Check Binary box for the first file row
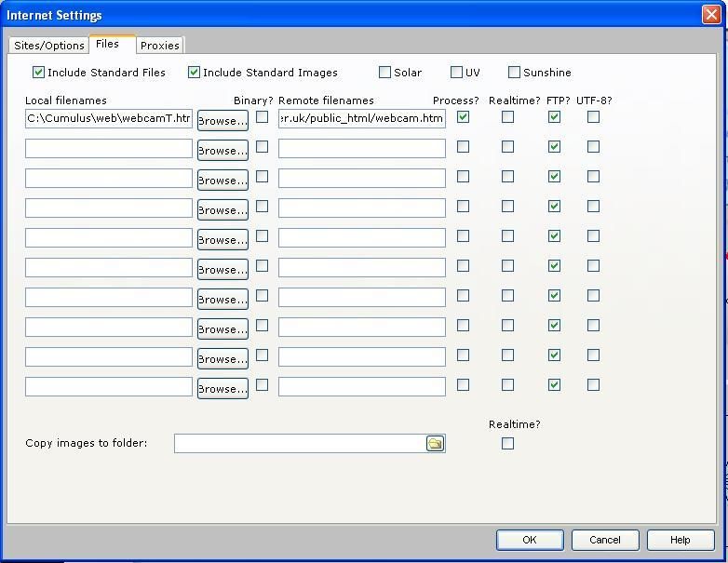728x563 pixels. pyautogui.click(x=263, y=117)
